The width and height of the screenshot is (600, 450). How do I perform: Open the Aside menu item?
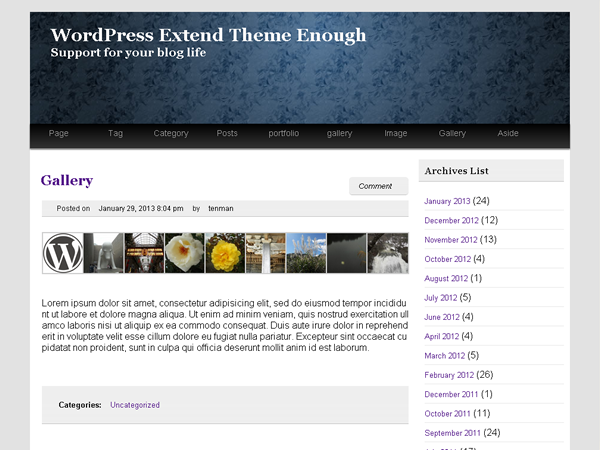click(x=508, y=133)
